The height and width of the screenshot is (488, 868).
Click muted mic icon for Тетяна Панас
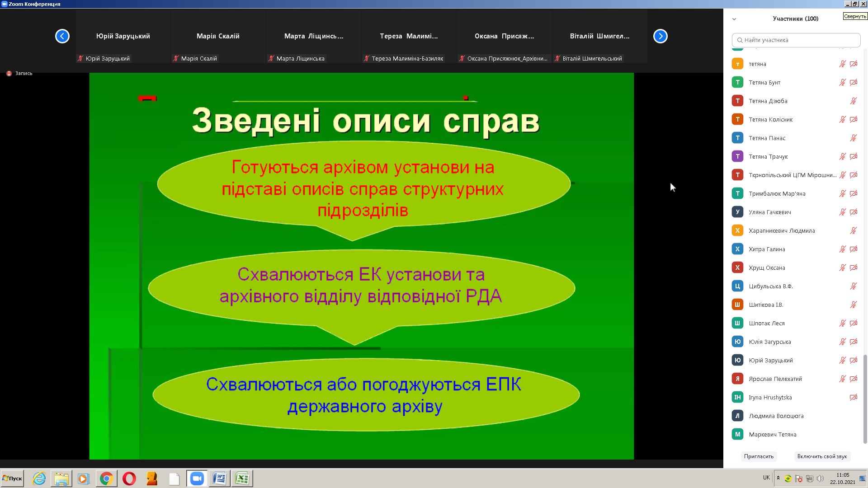854,138
